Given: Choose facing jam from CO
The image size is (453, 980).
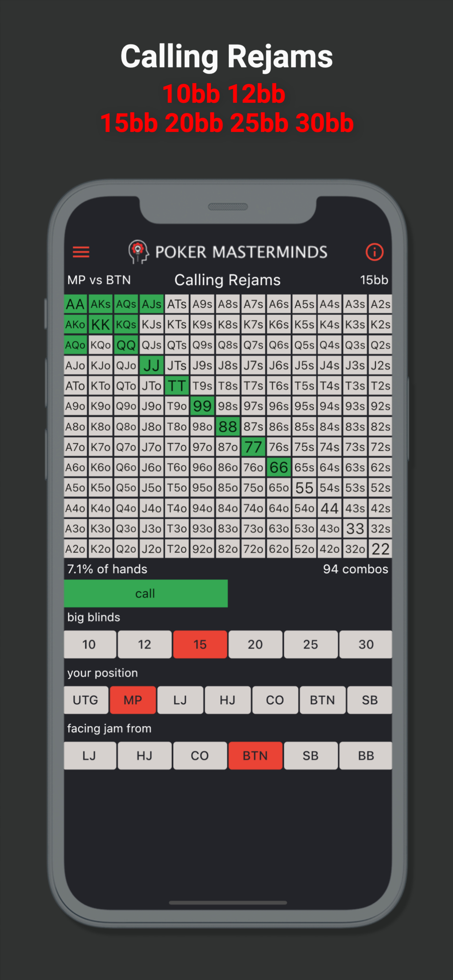Looking at the screenshot, I should click(x=200, y=755).
